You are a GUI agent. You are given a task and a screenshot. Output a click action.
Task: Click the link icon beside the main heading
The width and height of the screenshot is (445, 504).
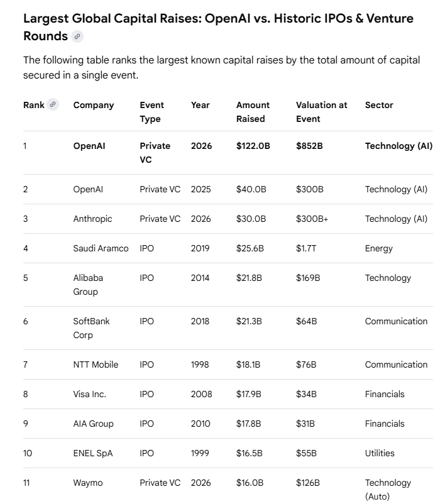point(77,36)
